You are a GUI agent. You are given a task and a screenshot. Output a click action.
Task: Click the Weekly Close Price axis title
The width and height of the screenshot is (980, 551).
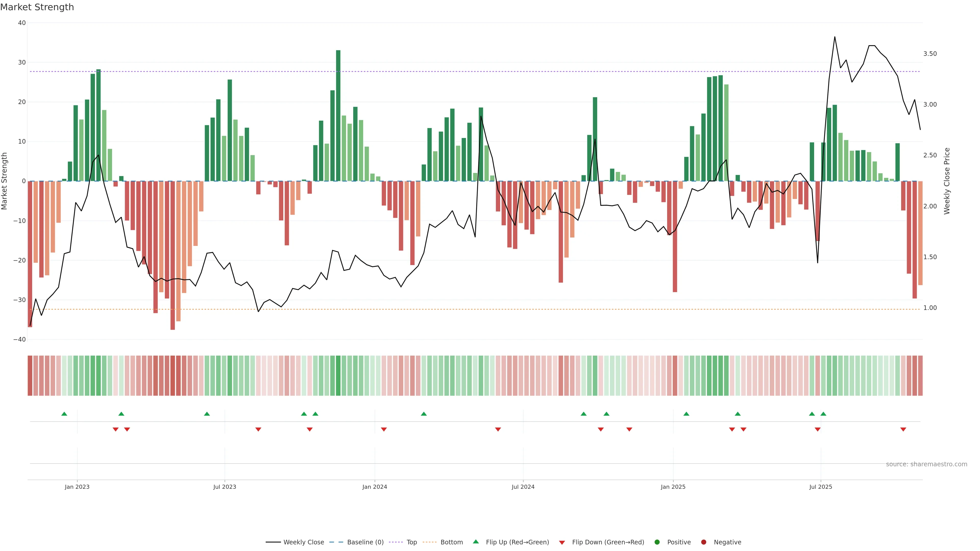(947, 181)
